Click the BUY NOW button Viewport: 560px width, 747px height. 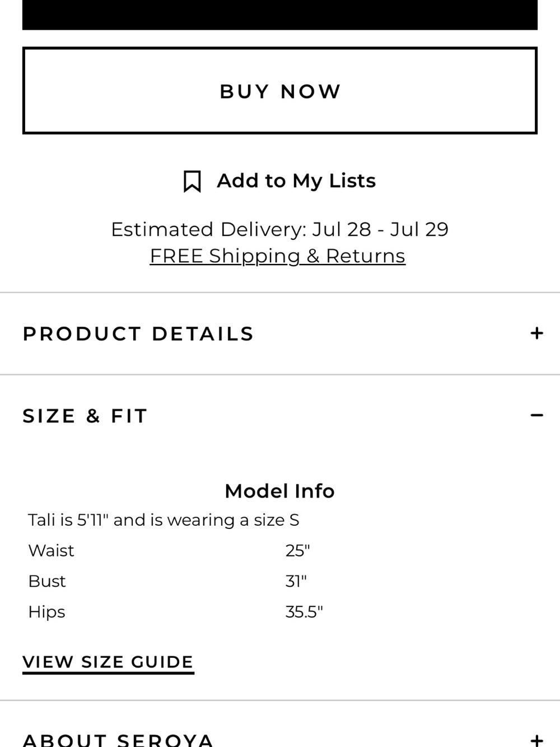pyautogui.click(x=280, y=91)
